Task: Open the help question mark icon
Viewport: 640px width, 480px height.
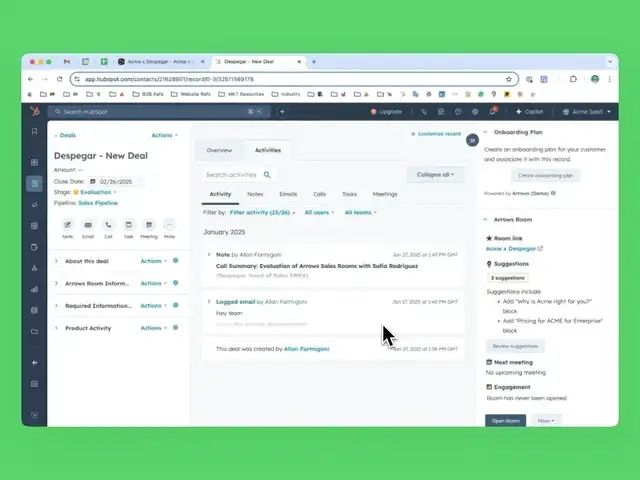Action: pyautogui.click(x=458, y=111)
